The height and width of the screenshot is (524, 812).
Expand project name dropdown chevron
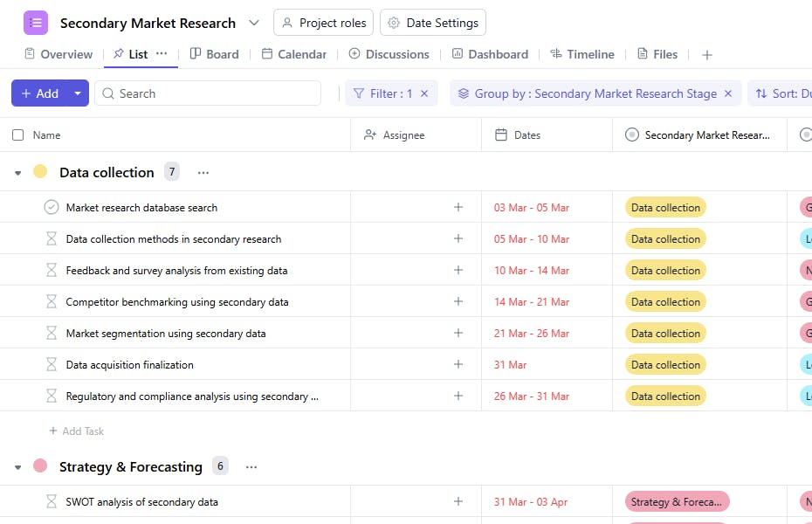coord(254,23)
